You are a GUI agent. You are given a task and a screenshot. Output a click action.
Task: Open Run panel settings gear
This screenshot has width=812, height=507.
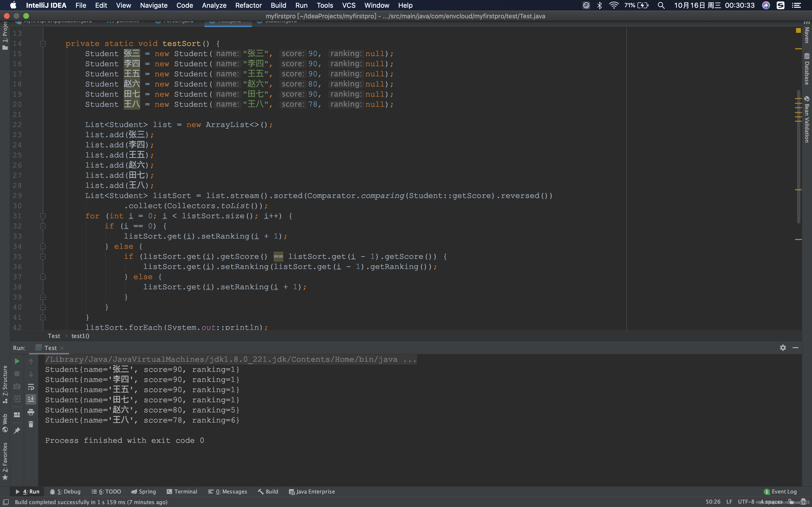[783, 348]
